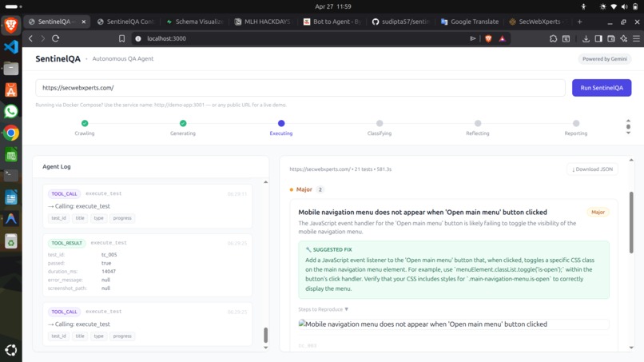Open WhatsApp from the dock
Image resolution: width=644 pixels, height=362 pixels.
(x=11, y=111)
